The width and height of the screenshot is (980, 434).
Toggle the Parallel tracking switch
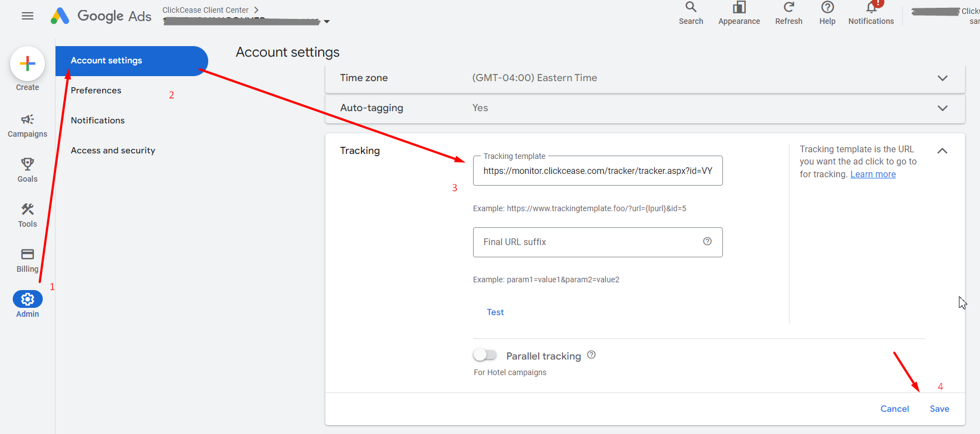click(485, 355)
